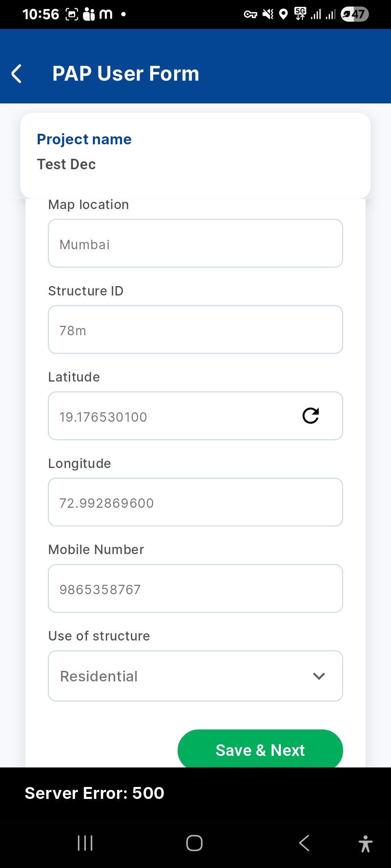Edit the Mobile Number field

point(195,588)
